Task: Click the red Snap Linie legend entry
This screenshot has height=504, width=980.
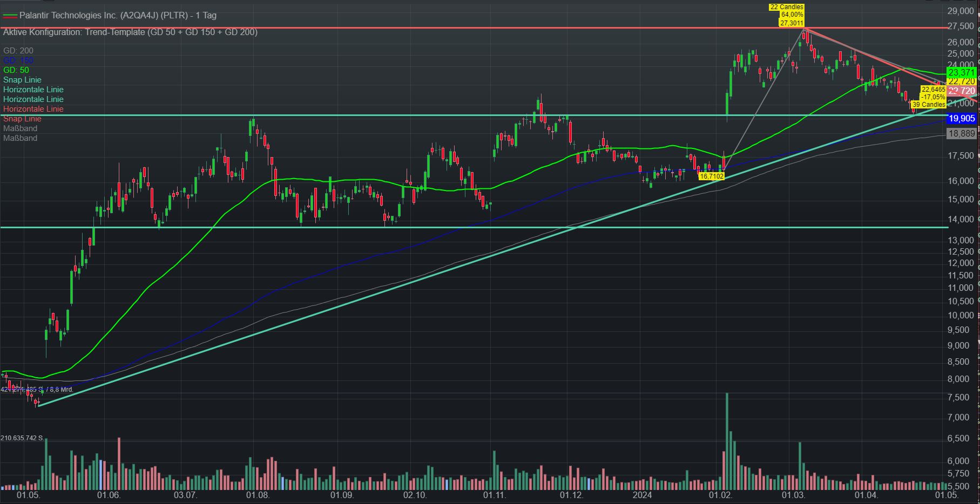Action: coord(22,119)
